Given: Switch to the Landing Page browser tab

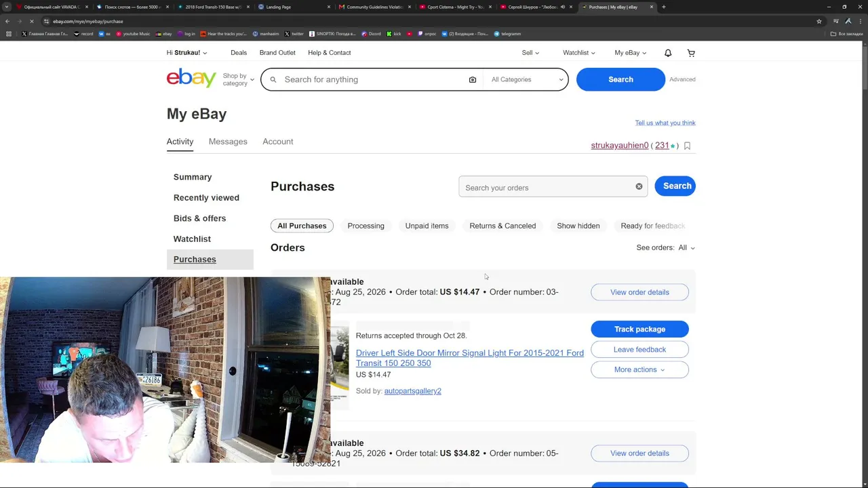Looking at the screenshot, I should (294, 7).
